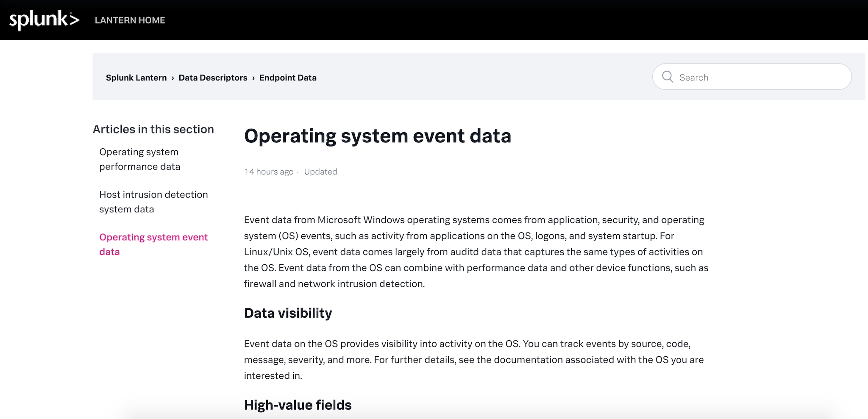This screenshot has width=868, height=419.
Task: Click the 'Operating system event data' page title
Action: 377,136
